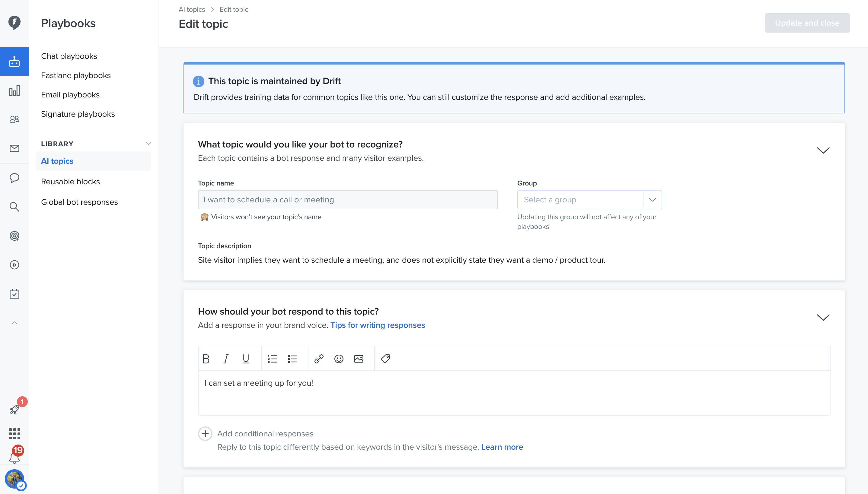Open the app grid icon
The image size is (868, 494).
(14, 433)
